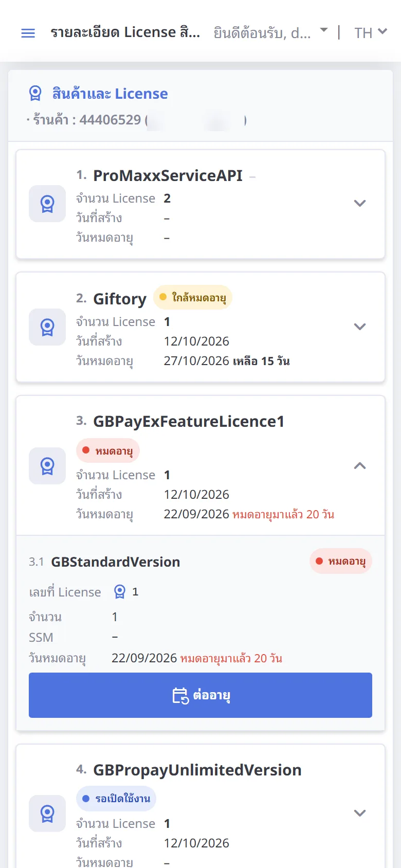Click the Giftory title
The image size is (401, 868).
[120, 299]
